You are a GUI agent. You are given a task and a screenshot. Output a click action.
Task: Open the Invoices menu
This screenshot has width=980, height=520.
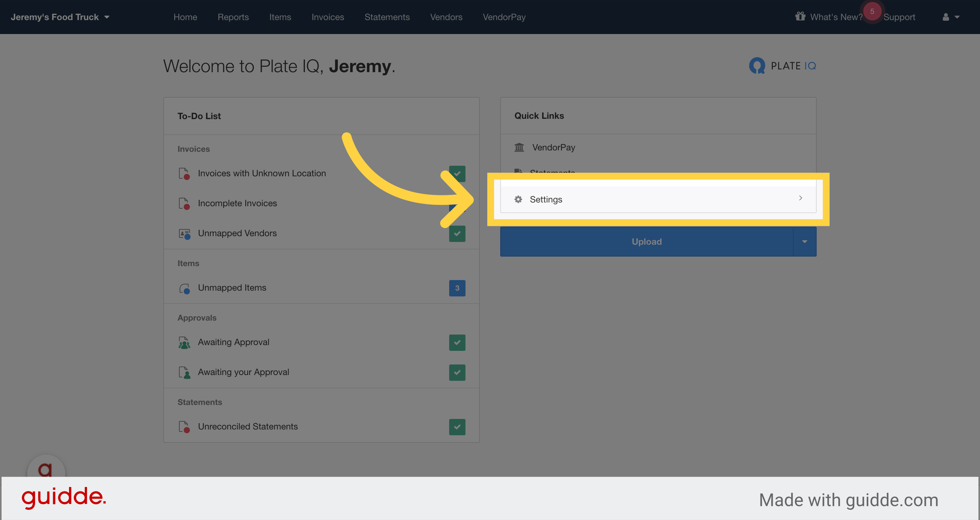click(328, 17)
